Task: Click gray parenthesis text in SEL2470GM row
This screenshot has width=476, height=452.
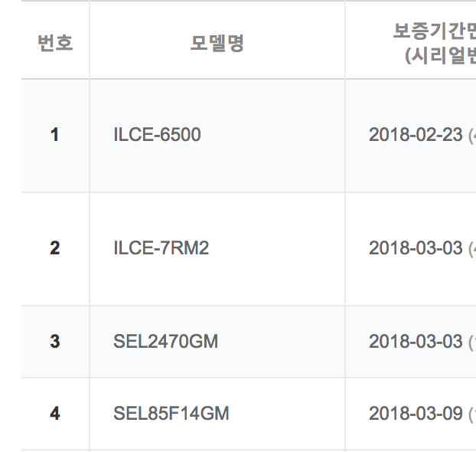Action: tap(471, 342)
